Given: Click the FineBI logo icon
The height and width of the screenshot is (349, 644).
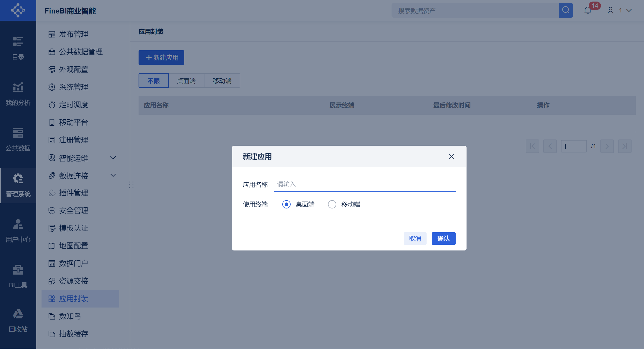Looking at the screenshot, I should [18, 10].
